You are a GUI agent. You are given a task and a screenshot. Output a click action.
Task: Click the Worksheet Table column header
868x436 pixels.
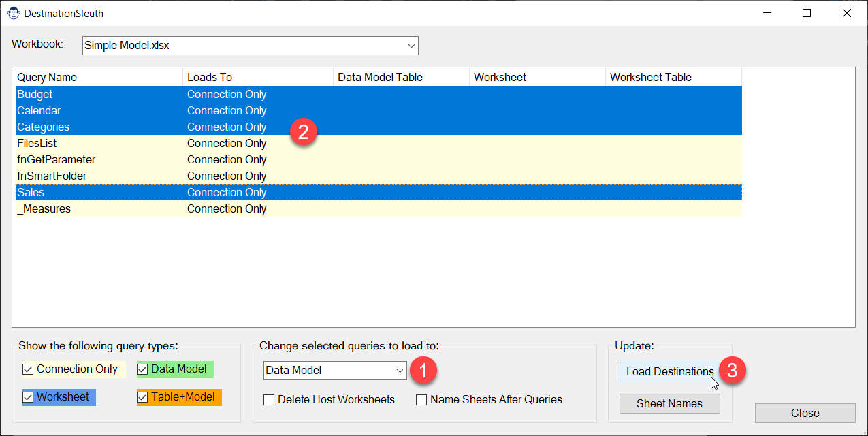pyautogui.click(x=673, y=78)
